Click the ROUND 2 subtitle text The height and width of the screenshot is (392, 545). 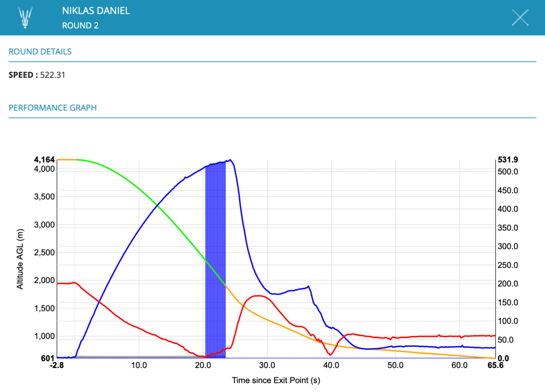[80, 26]
